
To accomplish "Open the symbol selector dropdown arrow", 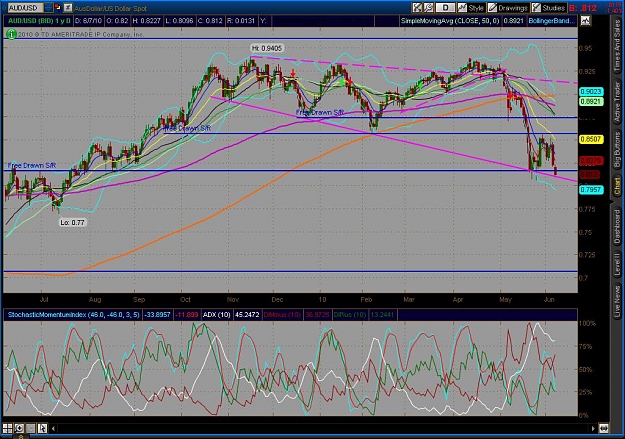I will (48, 8).
